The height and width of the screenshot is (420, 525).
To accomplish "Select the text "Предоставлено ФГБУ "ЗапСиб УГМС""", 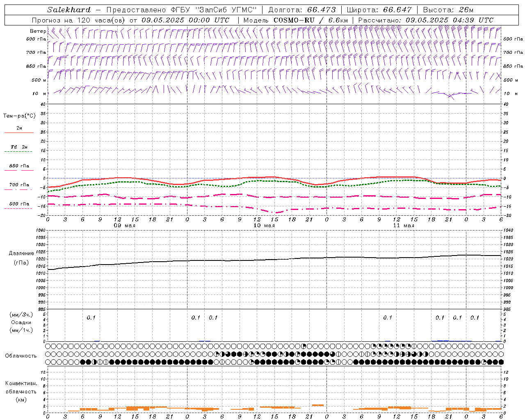I will (x=181, y=10).
